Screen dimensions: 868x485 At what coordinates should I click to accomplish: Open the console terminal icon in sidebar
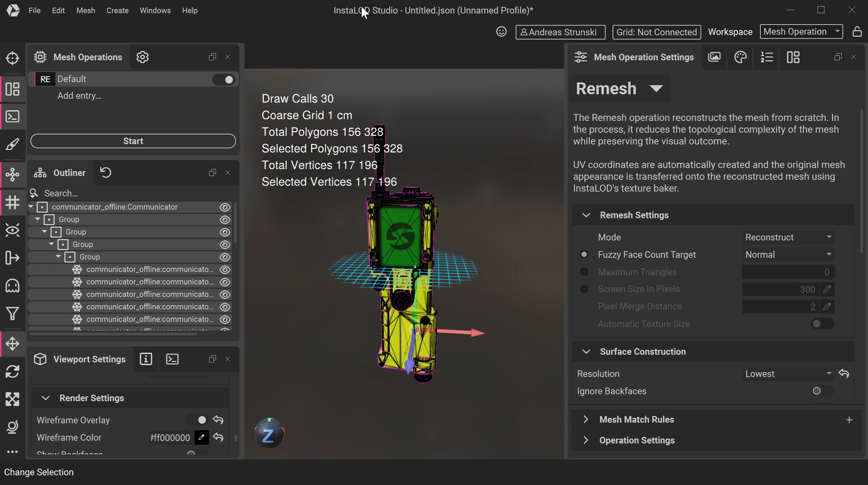click(12, 116)
